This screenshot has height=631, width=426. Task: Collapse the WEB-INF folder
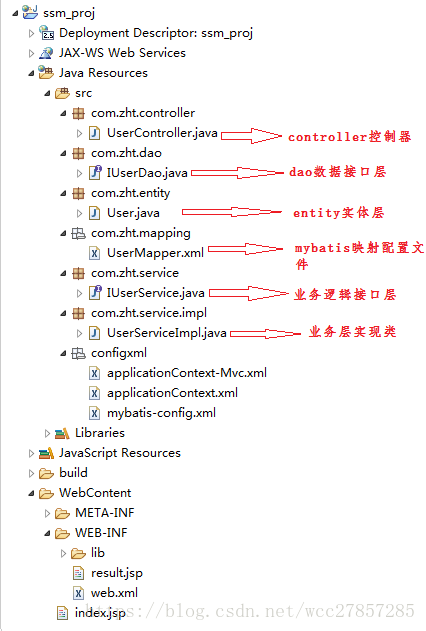click(47, 534)
